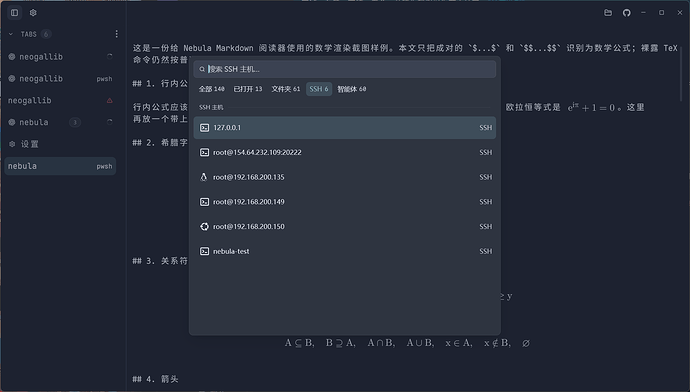Open the 设置 tab in sidebar
The height and width of the screenshot is (392, 690).
pyautogui.click(x=60, y=144)
